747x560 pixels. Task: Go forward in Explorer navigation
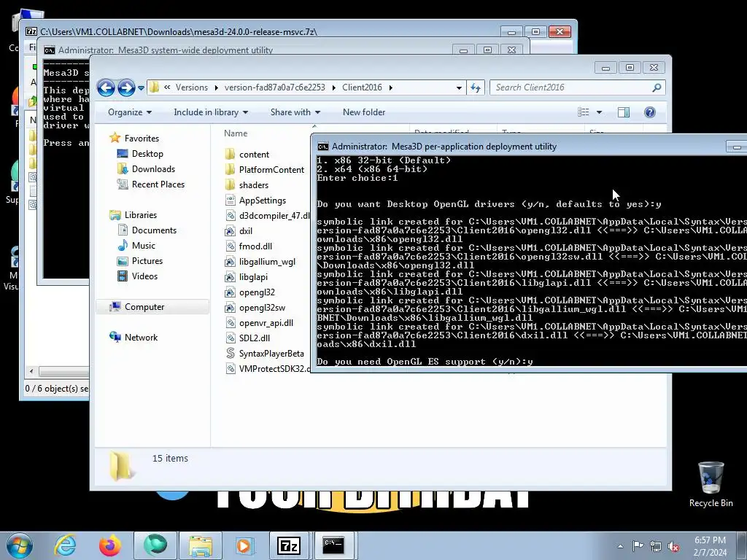(125, 87)
